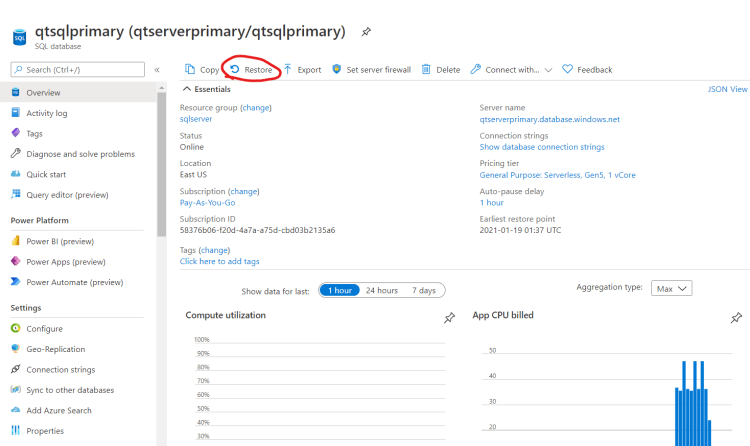
Task: Click the Pay-As-You-Go subscription link
Action: [x=207, y=202]
